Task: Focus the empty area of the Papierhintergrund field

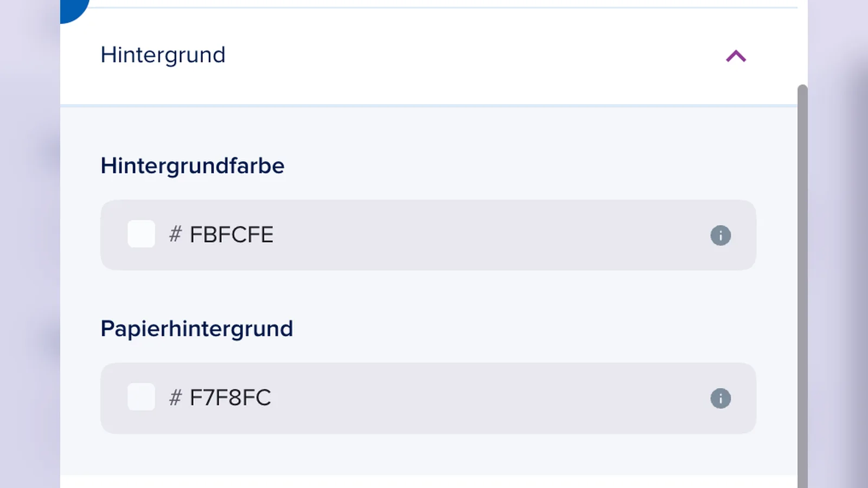Action: point(488,399)
